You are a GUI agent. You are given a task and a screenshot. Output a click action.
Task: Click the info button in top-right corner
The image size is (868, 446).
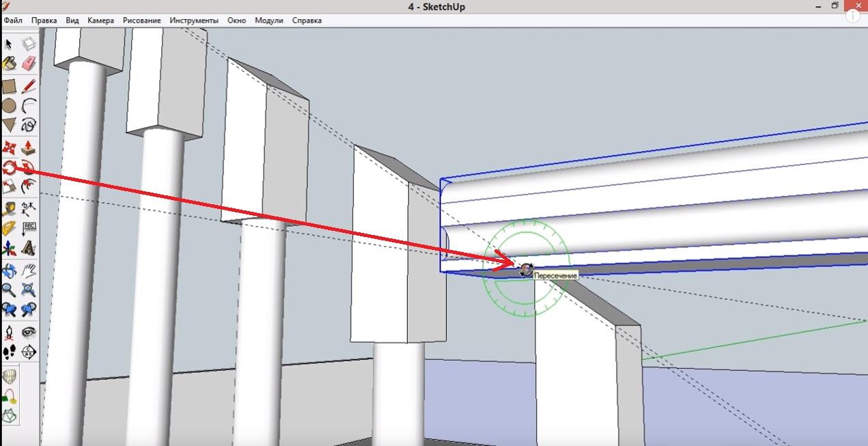point(855,16)
